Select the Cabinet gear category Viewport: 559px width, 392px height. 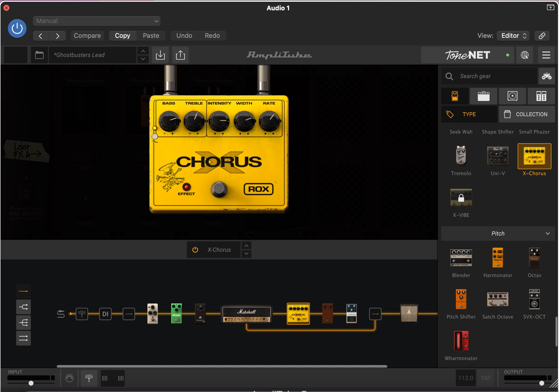pyautogui.click(x=513, y=96)
